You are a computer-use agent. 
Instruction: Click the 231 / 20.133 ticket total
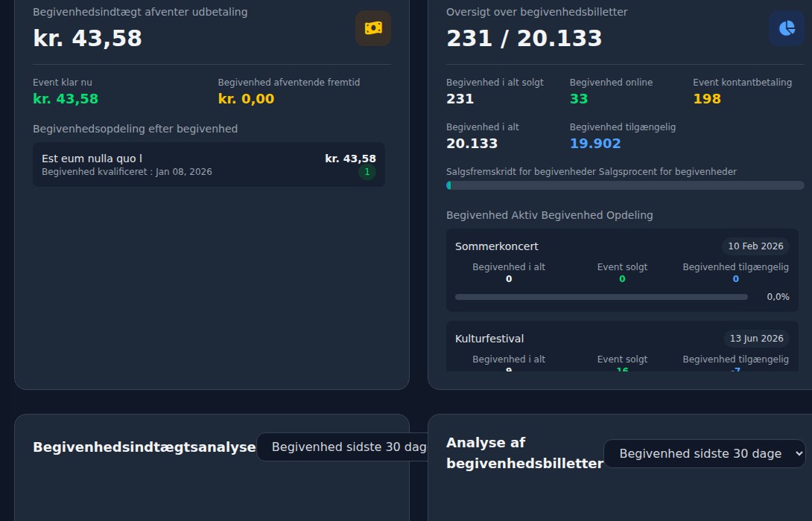[524, 38]
